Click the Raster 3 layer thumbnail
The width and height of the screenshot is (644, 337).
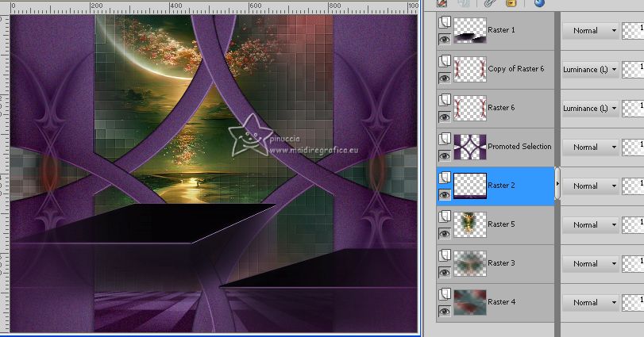pos(470,263)
